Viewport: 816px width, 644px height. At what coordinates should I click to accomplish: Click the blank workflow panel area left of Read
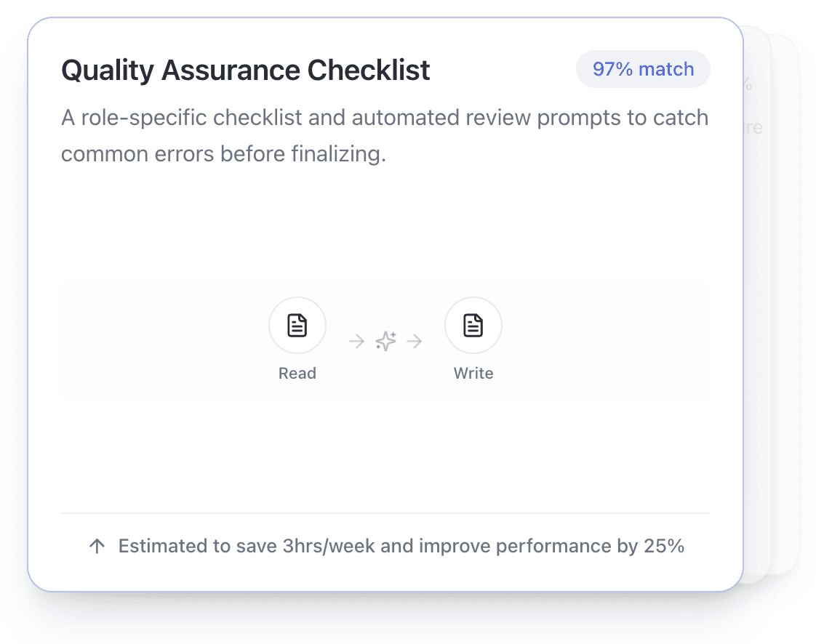point(160,341)
